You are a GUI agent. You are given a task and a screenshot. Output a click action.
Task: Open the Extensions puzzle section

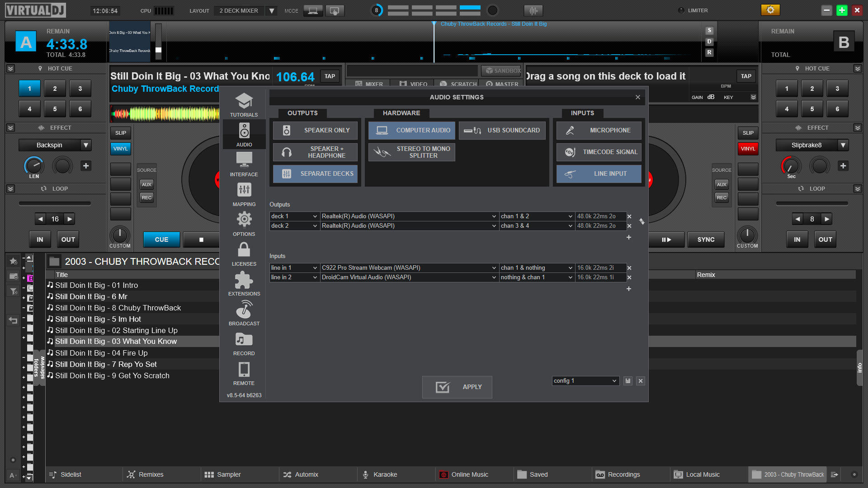tap(244, 283)
